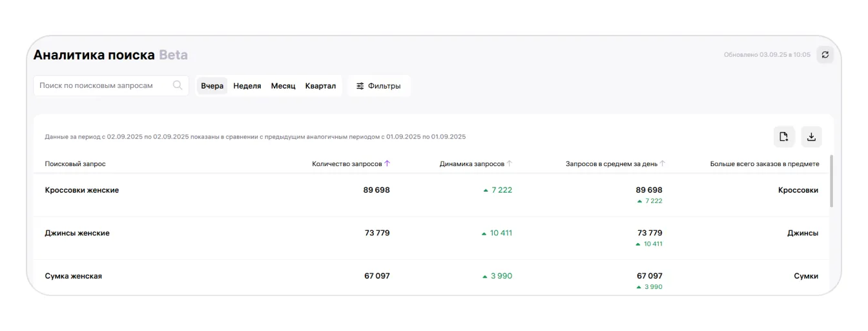This screenshot has height=331, width=868.
Task: Click Больше всего заказов в предмете header
Action: (765, 164)
